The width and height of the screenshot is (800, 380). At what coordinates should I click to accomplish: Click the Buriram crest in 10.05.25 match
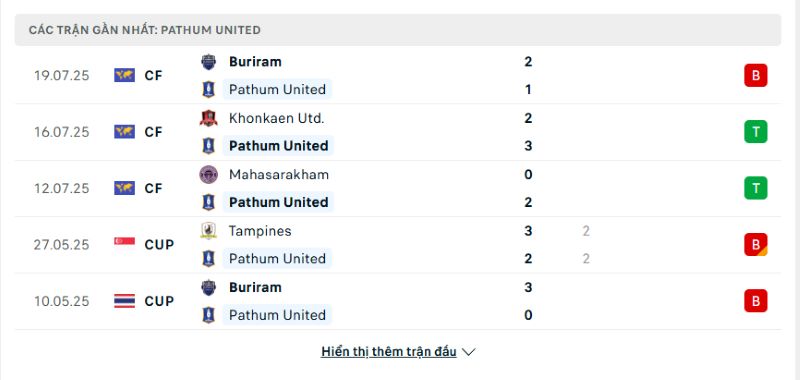click(x=208, y=288)
